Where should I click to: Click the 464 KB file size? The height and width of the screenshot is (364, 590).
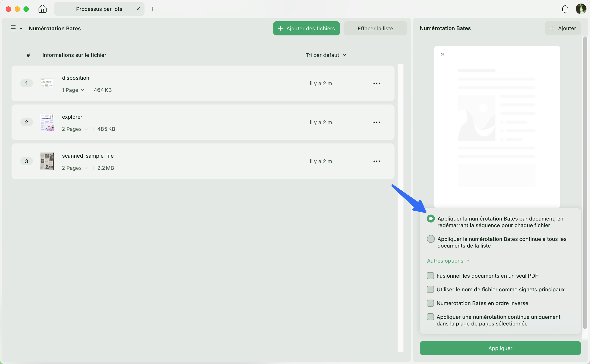click(103, 90)
